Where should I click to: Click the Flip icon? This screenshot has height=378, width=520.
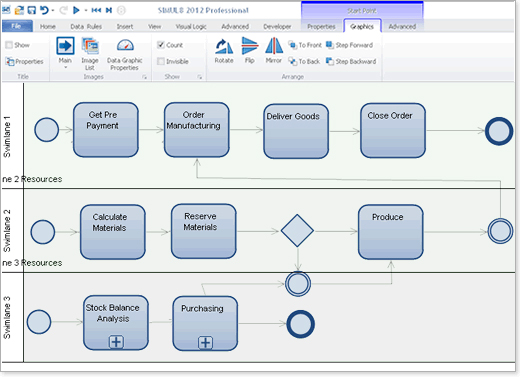249,46
